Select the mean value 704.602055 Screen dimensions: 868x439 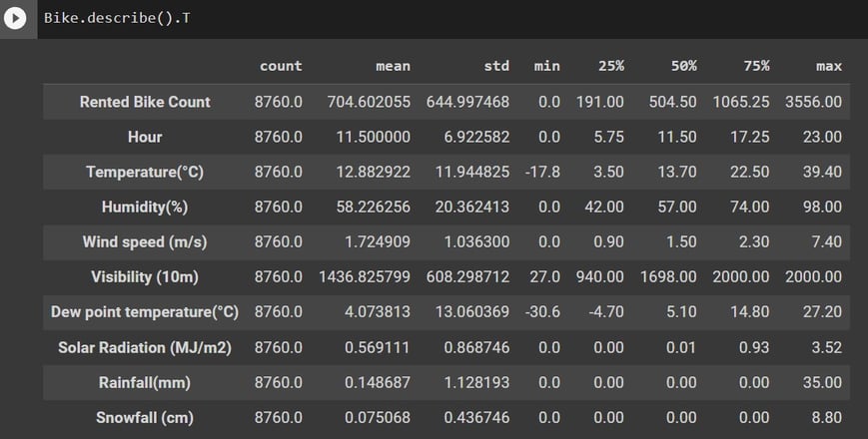[x=369, y=102]
